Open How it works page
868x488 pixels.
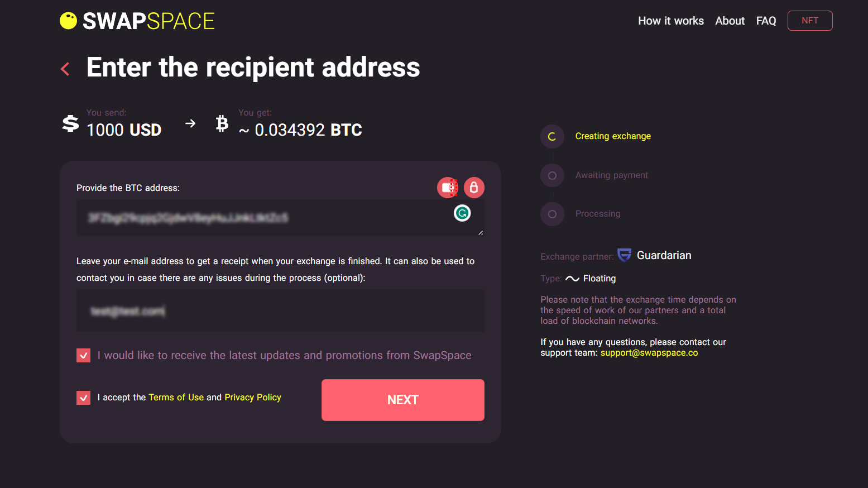click(x=671, y=21)
